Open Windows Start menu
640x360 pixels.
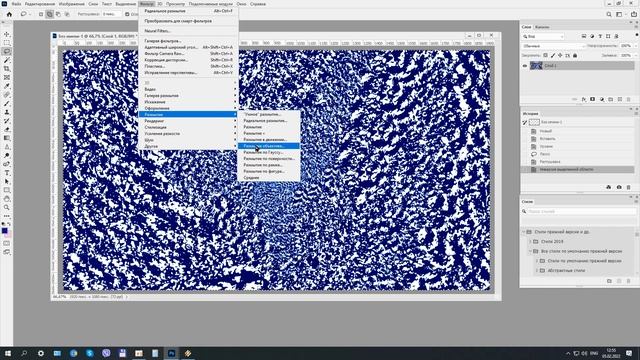click(8, 353)
